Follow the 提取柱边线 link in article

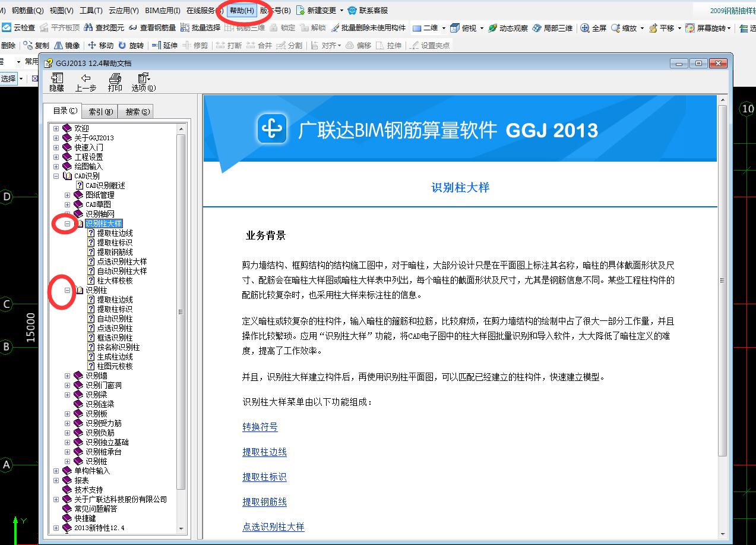coord(264,452)
